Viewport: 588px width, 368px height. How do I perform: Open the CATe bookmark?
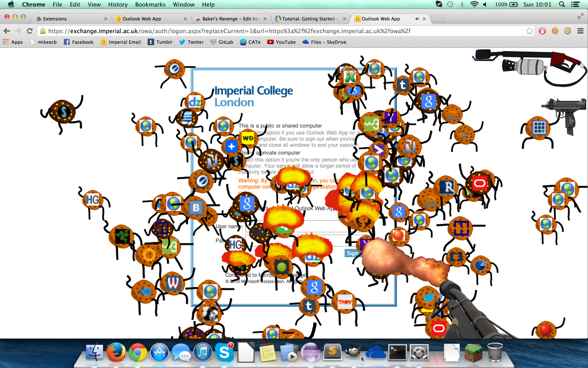250,42
